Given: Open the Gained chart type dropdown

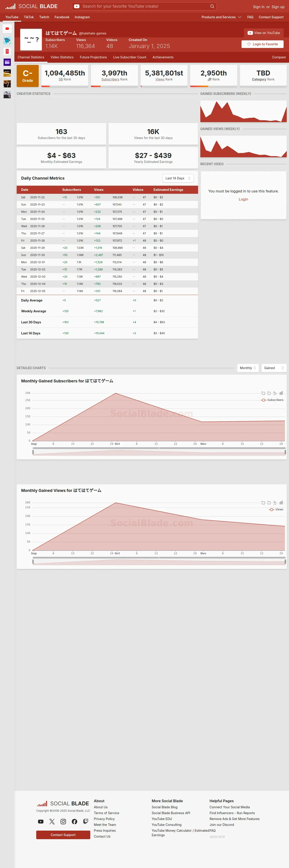Looking at the screenshot, I should click(x=274, y=368).
